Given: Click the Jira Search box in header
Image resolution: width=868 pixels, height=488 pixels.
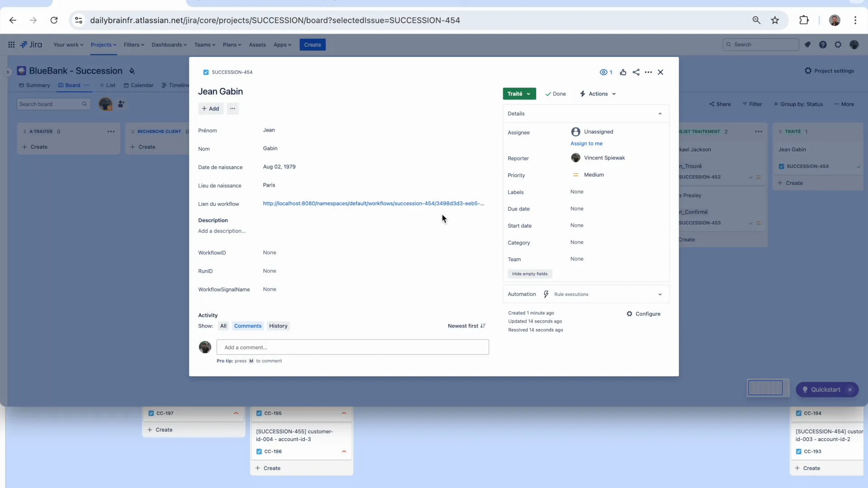Looking at the screenshot, I should [x=761, y=45].
